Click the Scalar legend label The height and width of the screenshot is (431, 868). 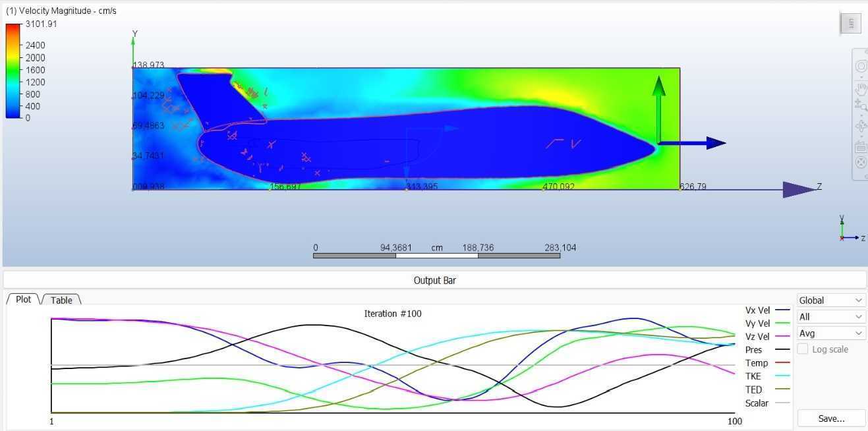757,403
